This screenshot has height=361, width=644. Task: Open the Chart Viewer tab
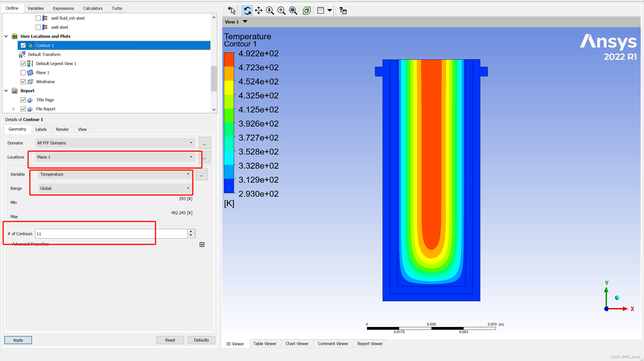coord(297,344)
